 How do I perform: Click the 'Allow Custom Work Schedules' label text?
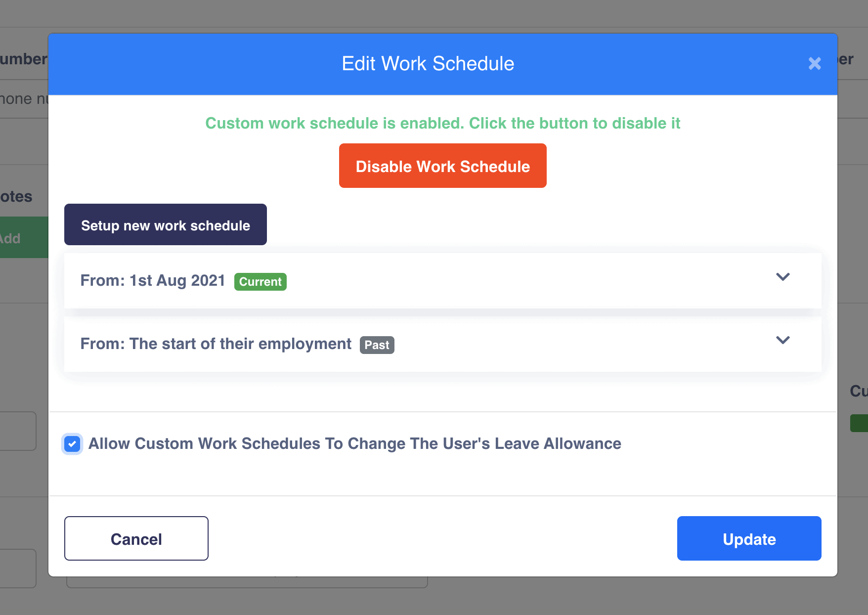(x=354, y=444)
